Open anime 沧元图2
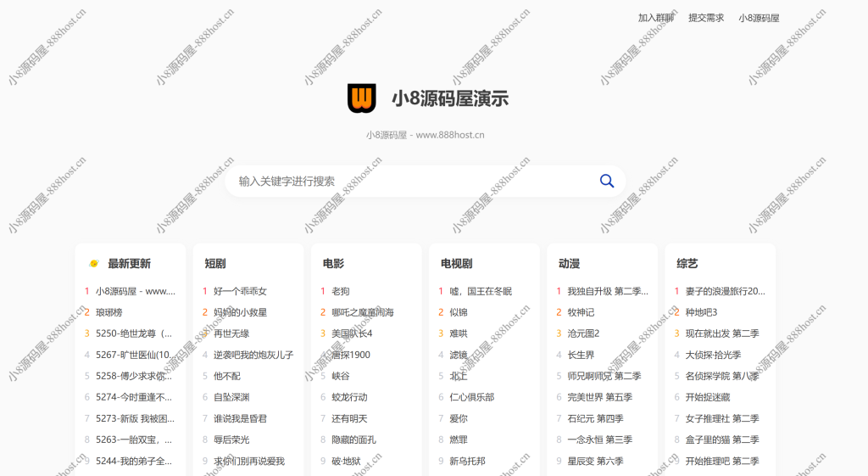Image resolution: width=868 pixels, height=476 pixels. click(583, 333)
